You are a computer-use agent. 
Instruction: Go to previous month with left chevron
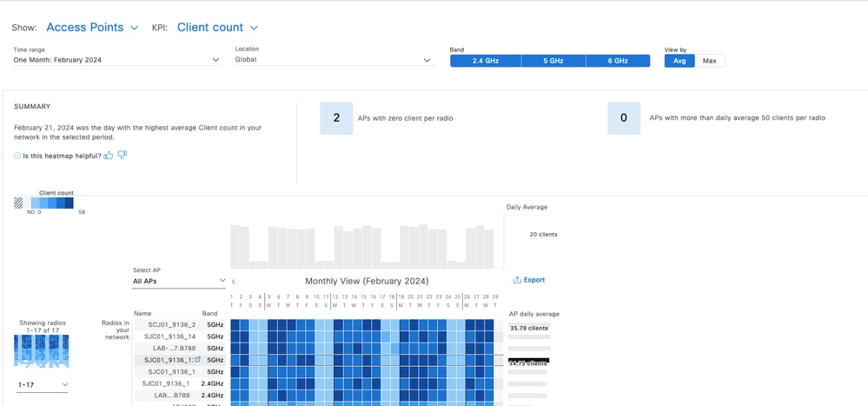(x=234, y=282)
